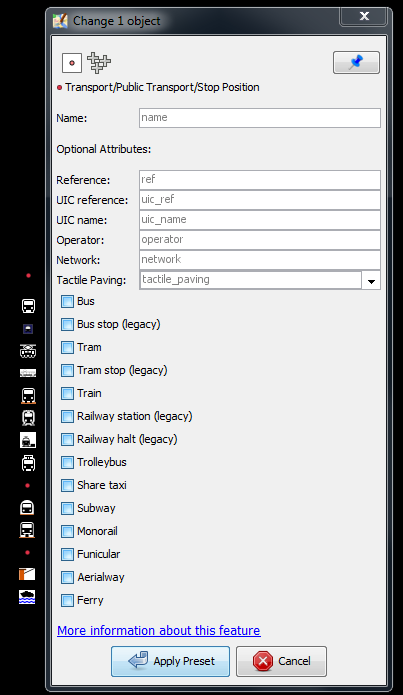
Task: Click the Name input field
Action: pos(260,118)
